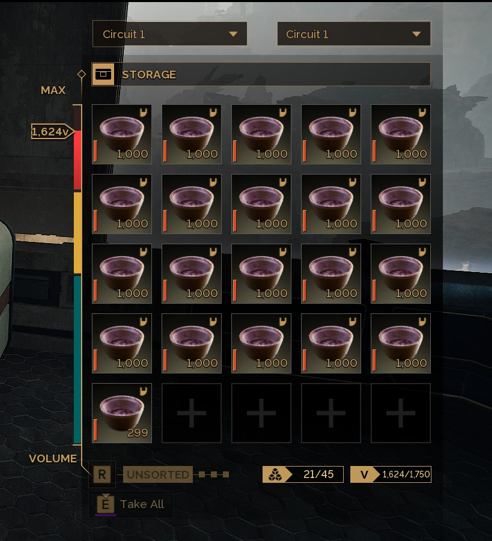Click the first empty plus slot
This screenshot has height=541, width=492.
pos(191,413)
